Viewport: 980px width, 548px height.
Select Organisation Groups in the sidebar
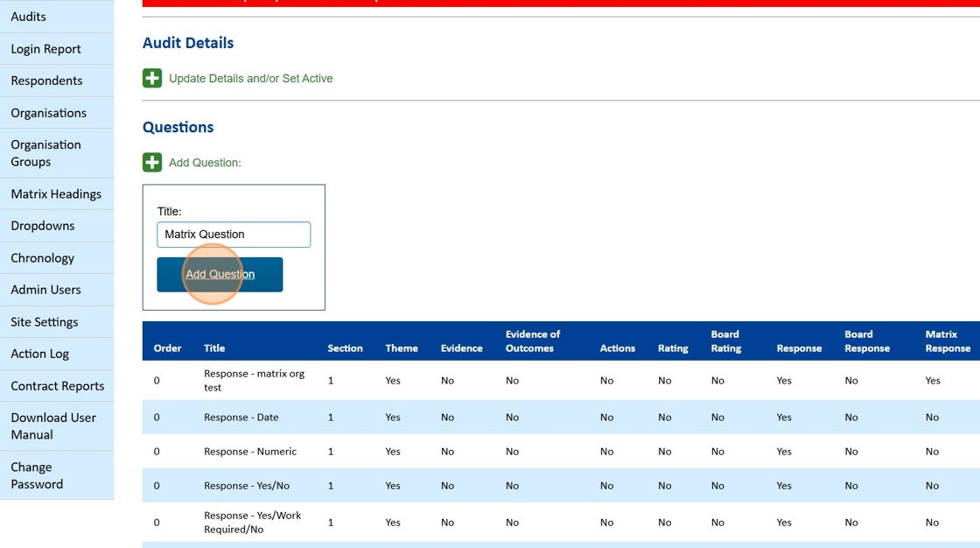pyautogui.click(x=57, y=153)
